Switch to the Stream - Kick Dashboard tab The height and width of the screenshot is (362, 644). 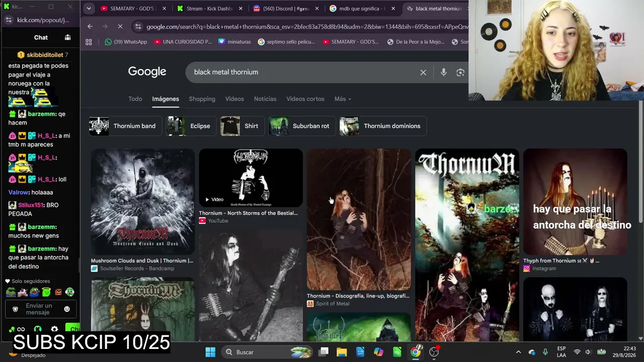coord(209,9)
